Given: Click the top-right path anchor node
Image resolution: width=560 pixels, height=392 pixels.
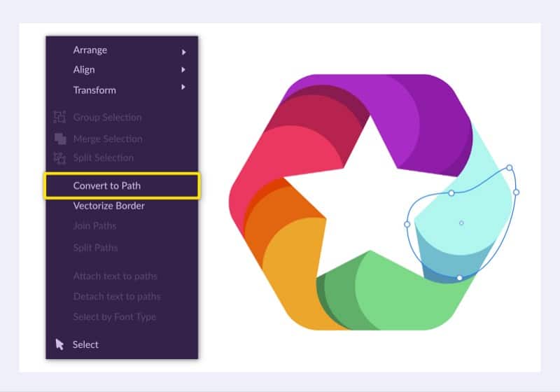Looking at the screenshot, I should click(x=510, y=167).
